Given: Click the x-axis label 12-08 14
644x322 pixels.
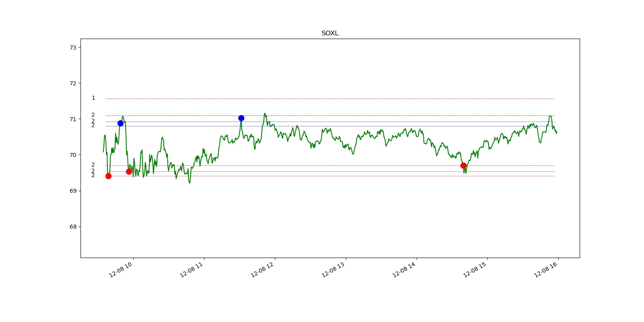Looking at the screenshot, I should click(x=404, y=270).
